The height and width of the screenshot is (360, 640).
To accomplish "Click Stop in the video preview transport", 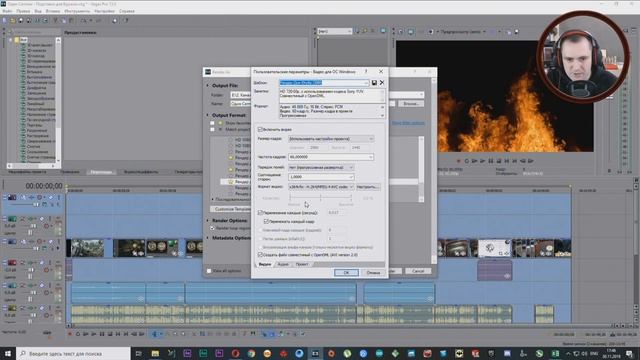I will click(499, 161).
